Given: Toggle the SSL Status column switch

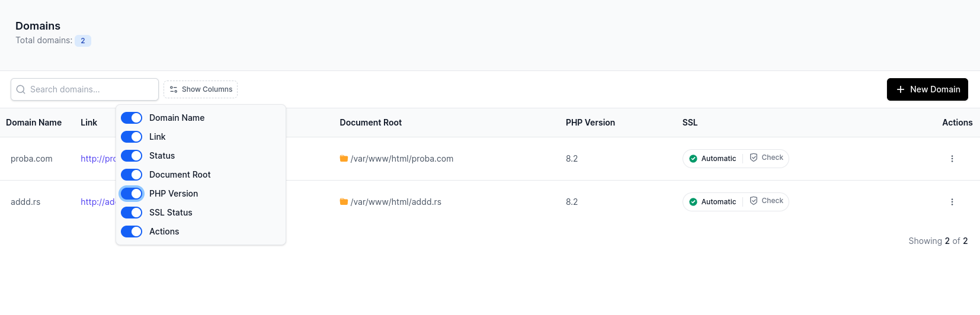Looking at the screenshot, I should click(x=132, y=213).
